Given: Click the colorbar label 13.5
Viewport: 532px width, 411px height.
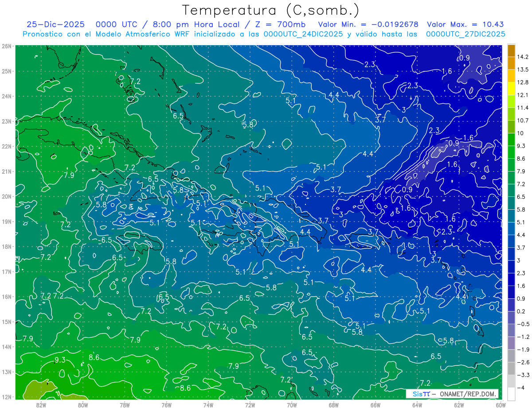Looking at the screenshot, I should coord(523,70).
